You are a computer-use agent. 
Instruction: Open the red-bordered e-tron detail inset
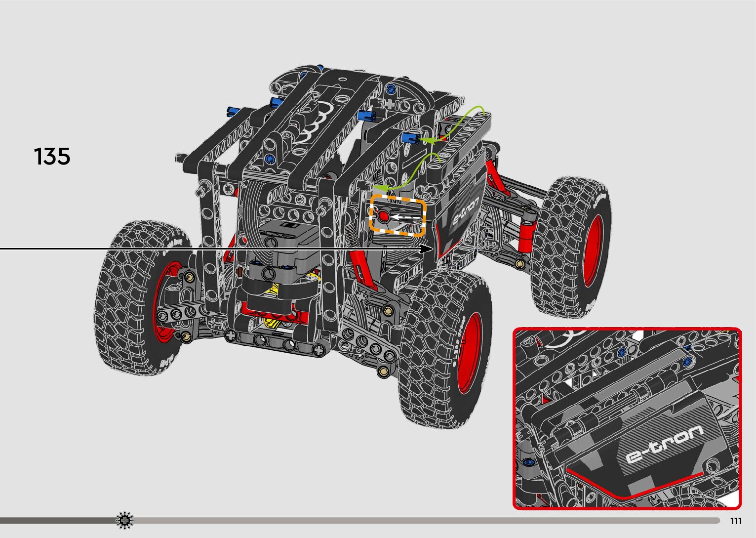tap(627, 418)
